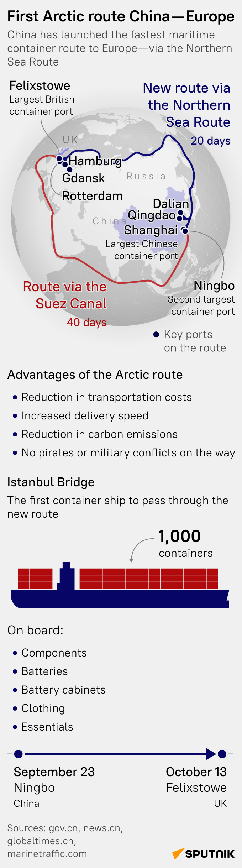This screenshot has height=868, width=242.
Task: Select the "Route via the Suez Canal" label
Action: point(65,295)
